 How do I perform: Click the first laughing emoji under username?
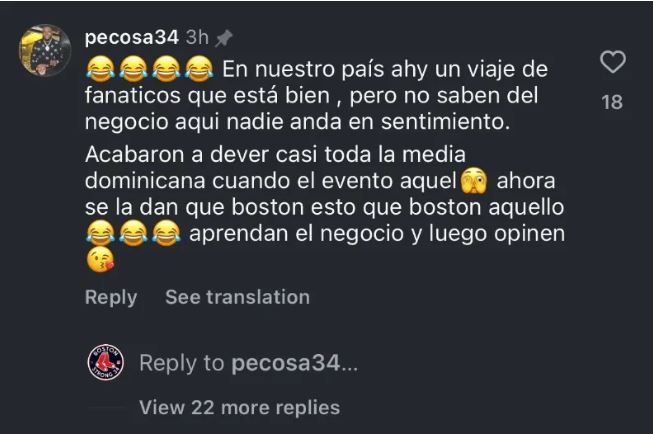tap(100, 69)
